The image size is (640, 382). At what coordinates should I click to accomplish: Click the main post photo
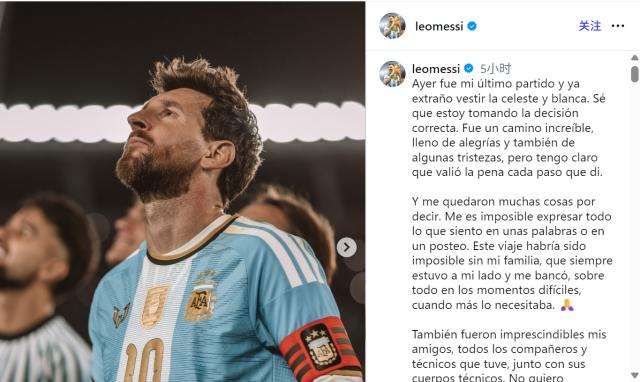(182, 192)
